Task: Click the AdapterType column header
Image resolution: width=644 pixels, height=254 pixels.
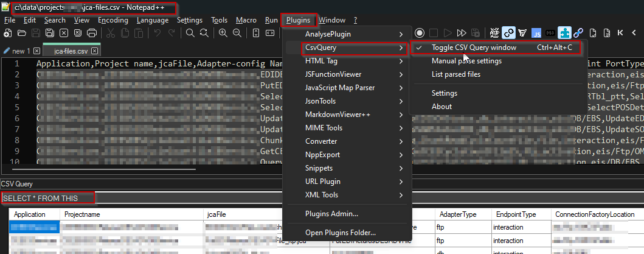Action: (x=463, y=214)
